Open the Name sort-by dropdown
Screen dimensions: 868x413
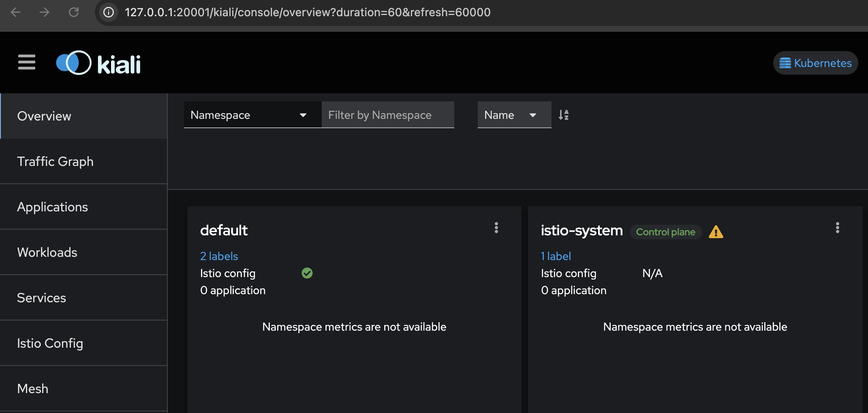click(x=514, y=115)
